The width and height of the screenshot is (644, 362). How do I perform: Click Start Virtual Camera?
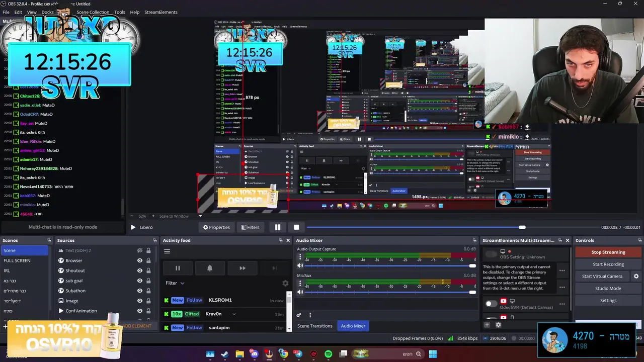tap(602, 276)
